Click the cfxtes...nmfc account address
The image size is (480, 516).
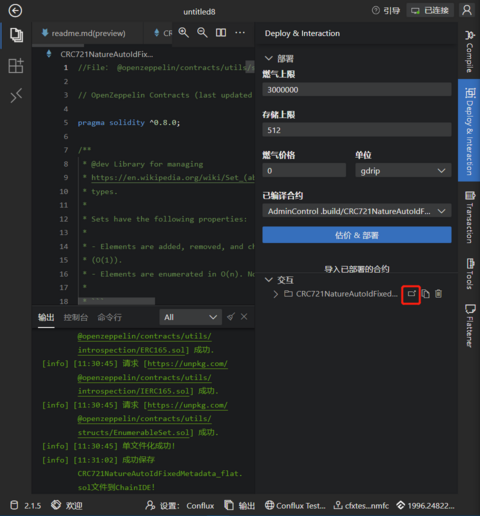[361, 506]
